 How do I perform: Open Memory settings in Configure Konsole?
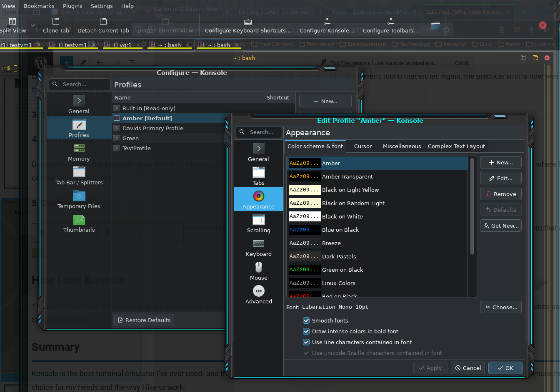click(79, 152)
